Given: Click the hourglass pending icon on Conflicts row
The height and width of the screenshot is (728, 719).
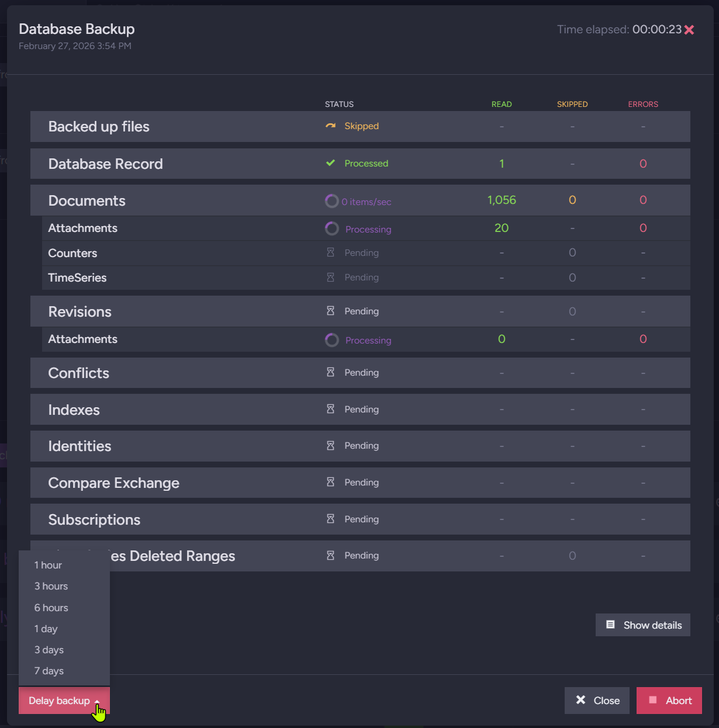Looking at the screenshot, I should 331,372.
